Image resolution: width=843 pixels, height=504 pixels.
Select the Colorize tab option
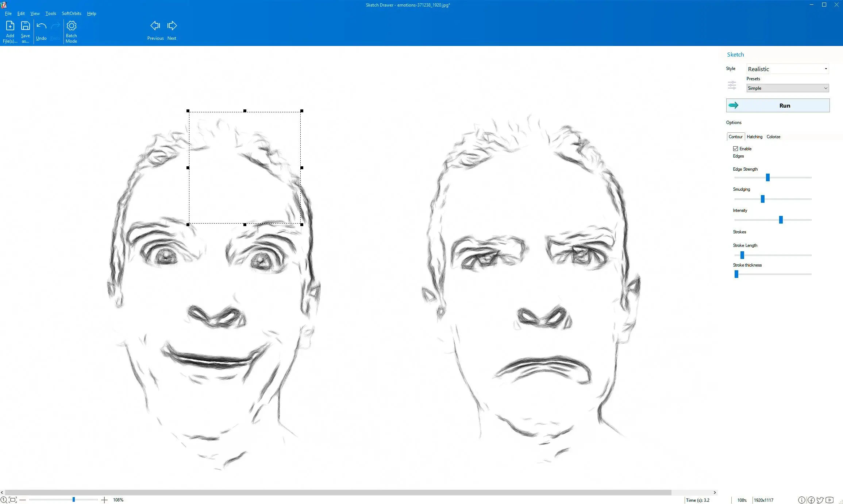(x=773, y=136)
